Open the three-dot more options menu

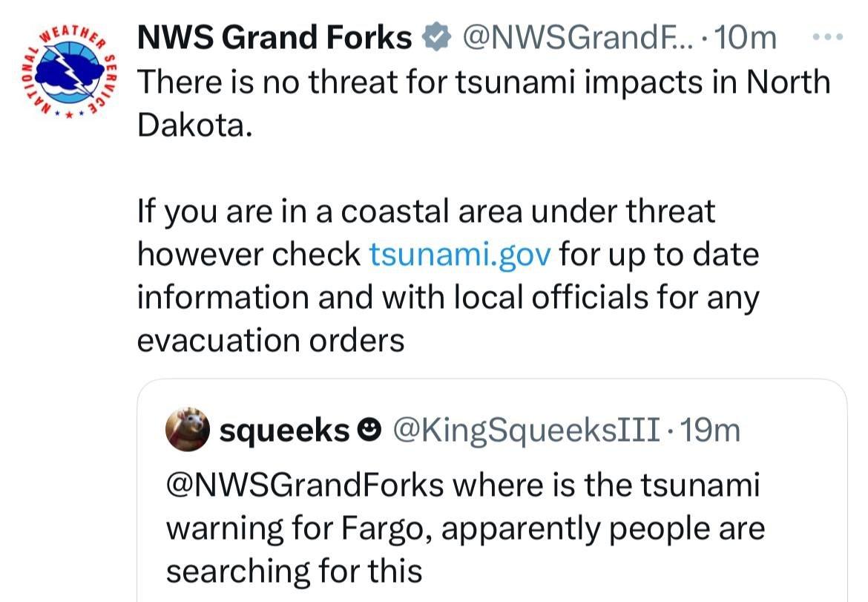point(828,36)
